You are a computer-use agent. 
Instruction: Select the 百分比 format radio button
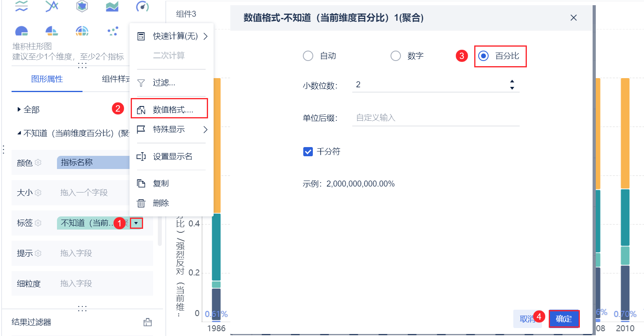pos(483,56)
